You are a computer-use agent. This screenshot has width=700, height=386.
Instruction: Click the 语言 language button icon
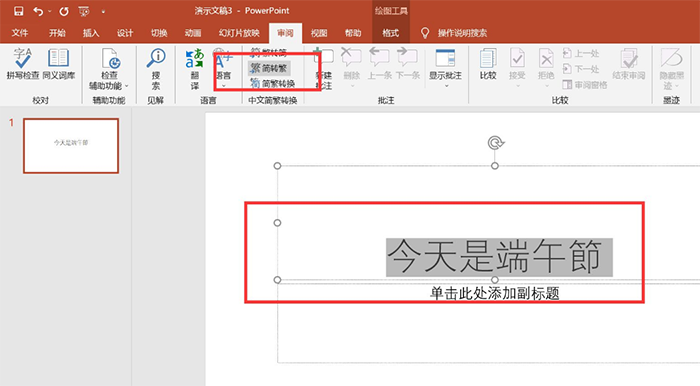click(223, 58)
